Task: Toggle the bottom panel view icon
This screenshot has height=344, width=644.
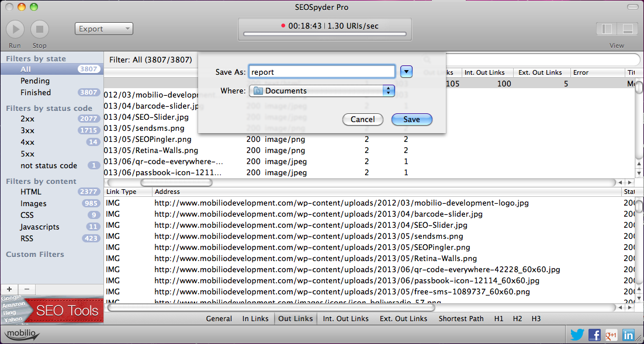Action: click(x=627, y=29)
